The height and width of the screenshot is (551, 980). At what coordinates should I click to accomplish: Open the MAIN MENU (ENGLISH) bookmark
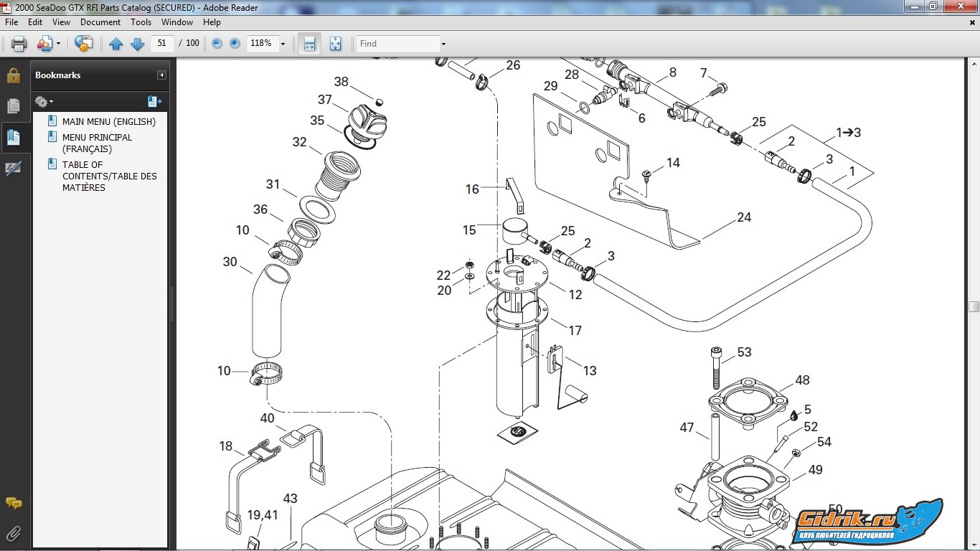coord(108,122)
